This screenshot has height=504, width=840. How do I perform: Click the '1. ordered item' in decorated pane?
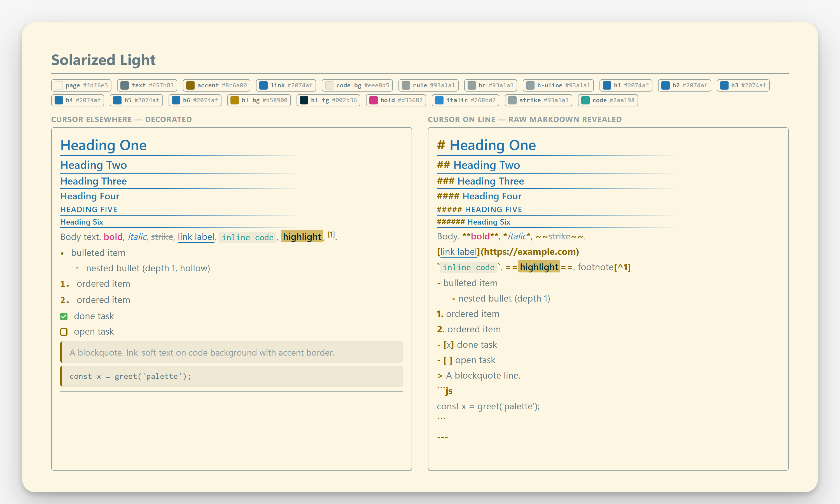[95, 284]
